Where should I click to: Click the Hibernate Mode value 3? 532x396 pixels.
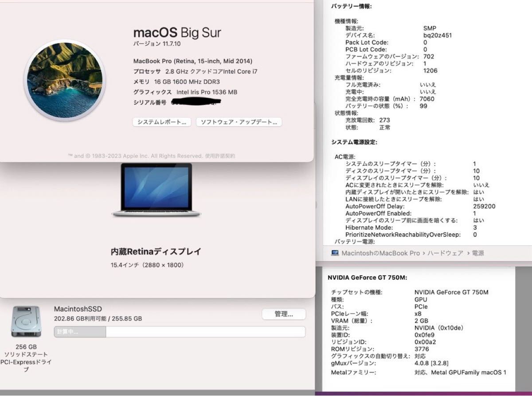pyautogui.click(x=475, y=227)
